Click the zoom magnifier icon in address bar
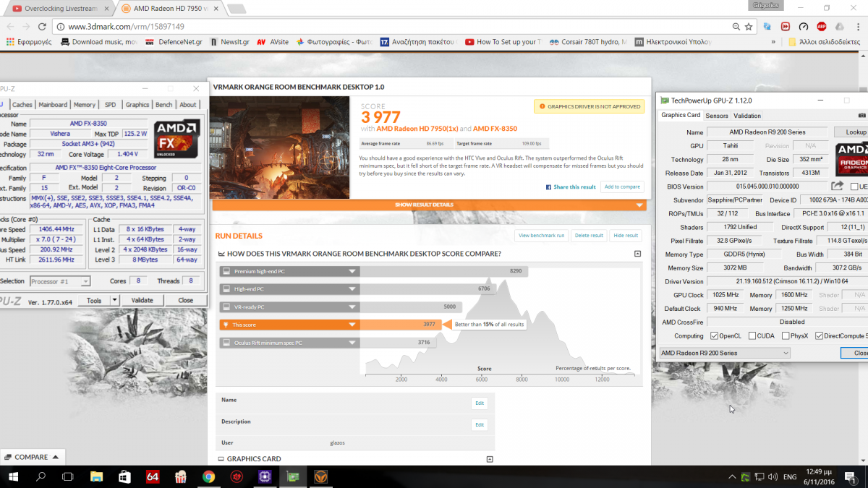Viewport: 868px width, 488px height. pos(736,27)
